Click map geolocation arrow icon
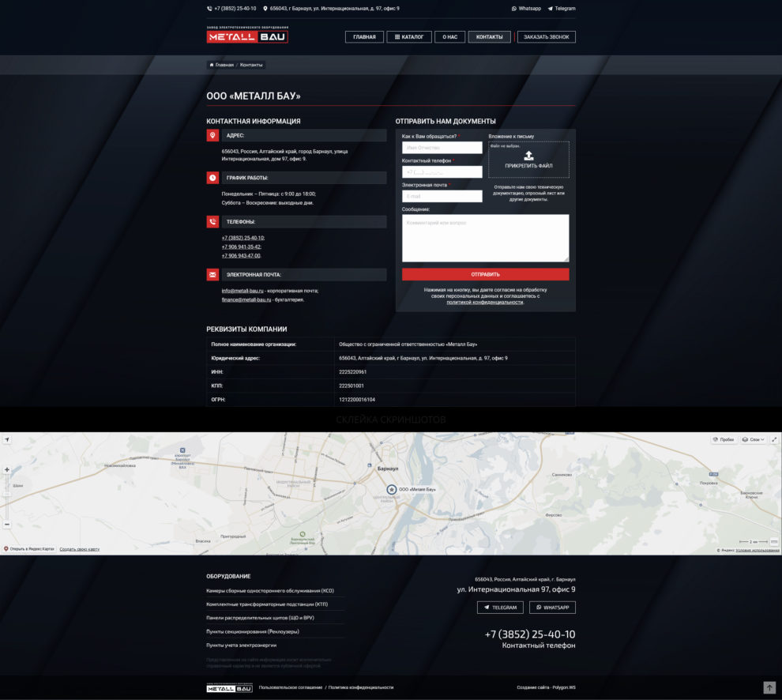This screenshot has width=782, height=700. (x=7, y=440)
